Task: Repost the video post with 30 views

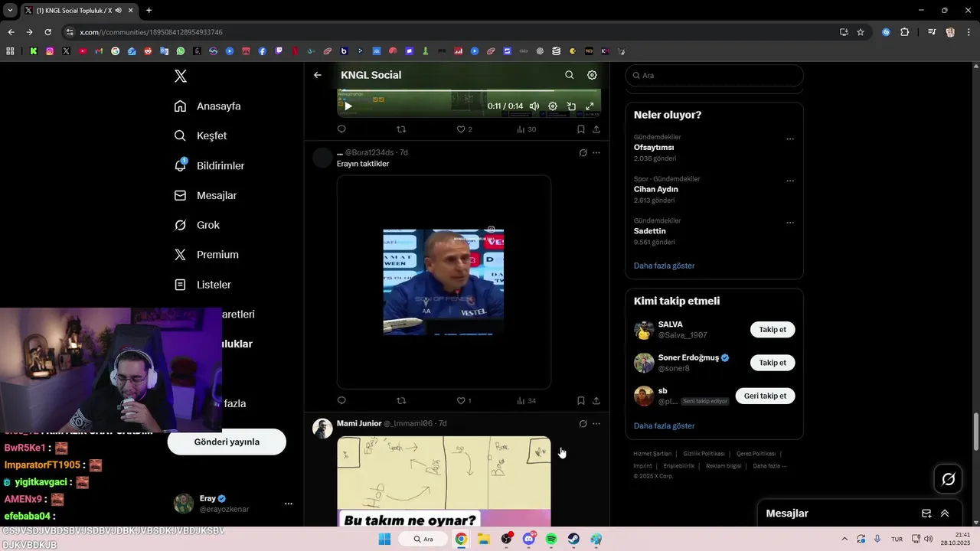Action: coord(401,129)
